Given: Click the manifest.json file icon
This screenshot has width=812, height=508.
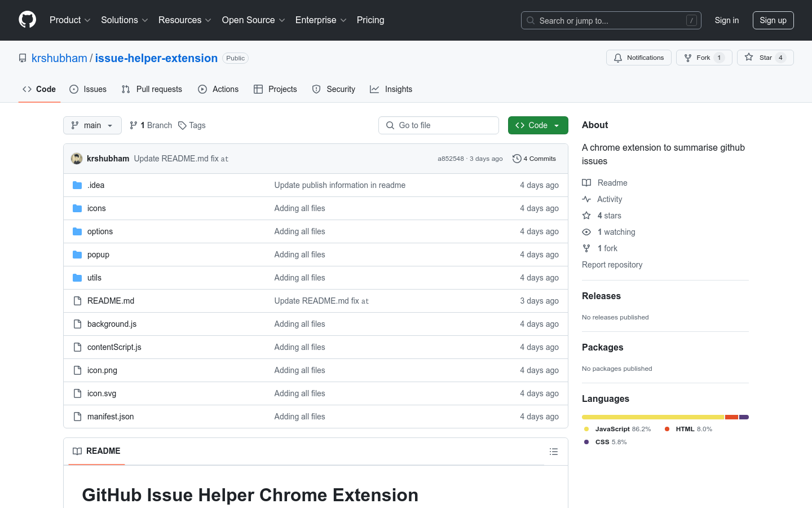Looking at the screenshot, I should (x=77, y=417).
